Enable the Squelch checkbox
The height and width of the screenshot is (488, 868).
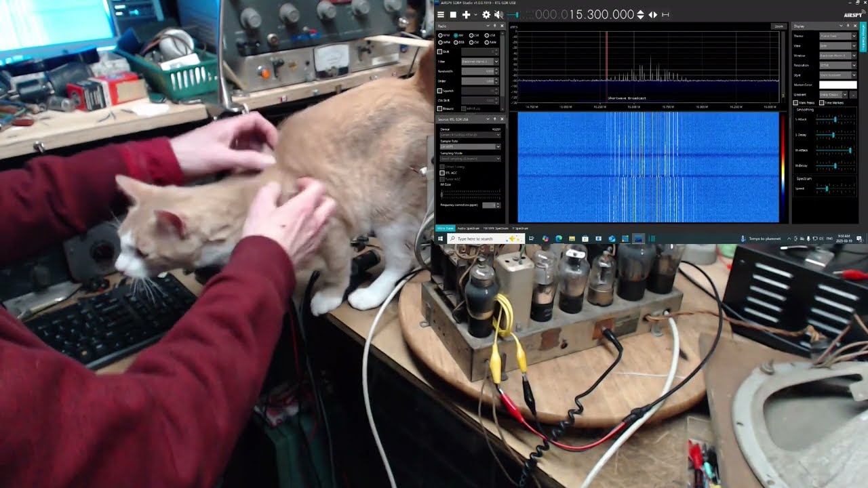pyautogui.click(x=439, y=91)
